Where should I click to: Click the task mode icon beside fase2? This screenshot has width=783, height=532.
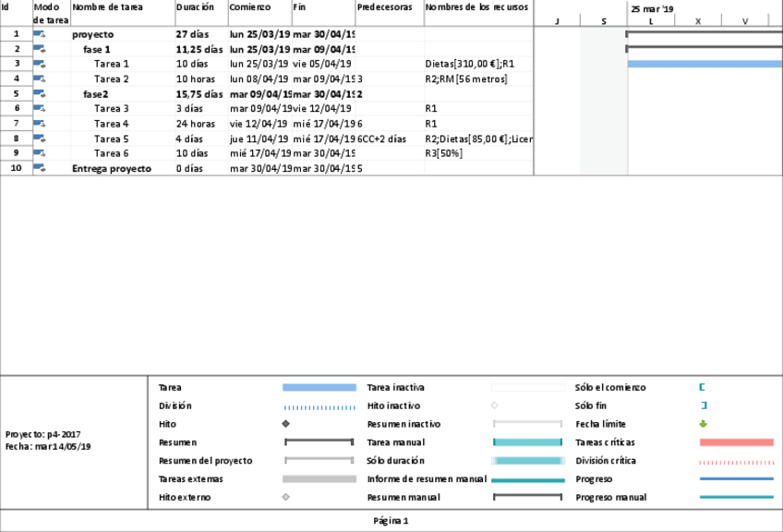point(40,94)
